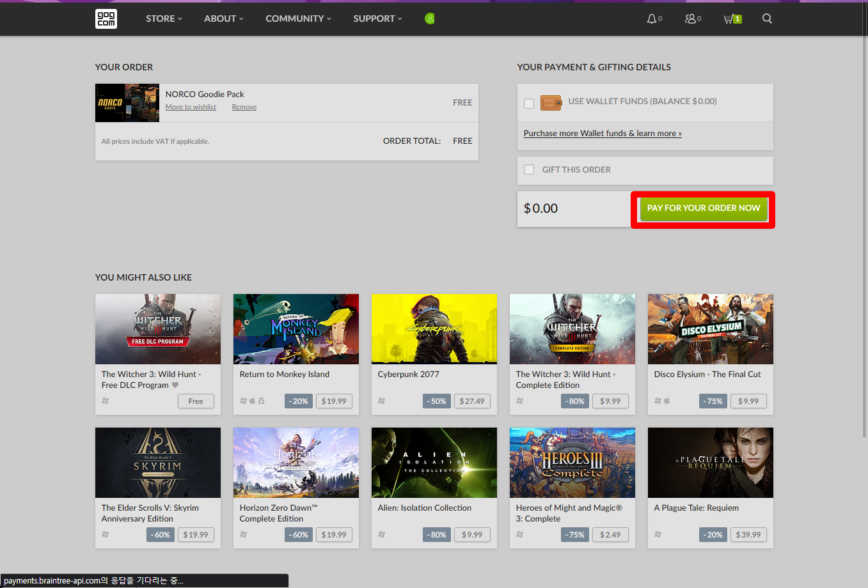868x588 pixels.
Task: Click the Free button on Witcher 3 DLC
Action: point(196,401)
